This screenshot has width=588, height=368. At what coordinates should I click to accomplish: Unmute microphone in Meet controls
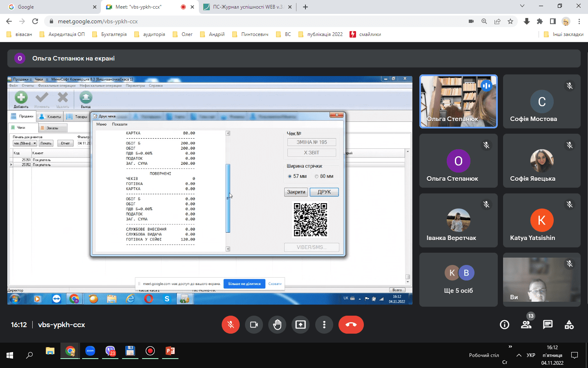231,325
